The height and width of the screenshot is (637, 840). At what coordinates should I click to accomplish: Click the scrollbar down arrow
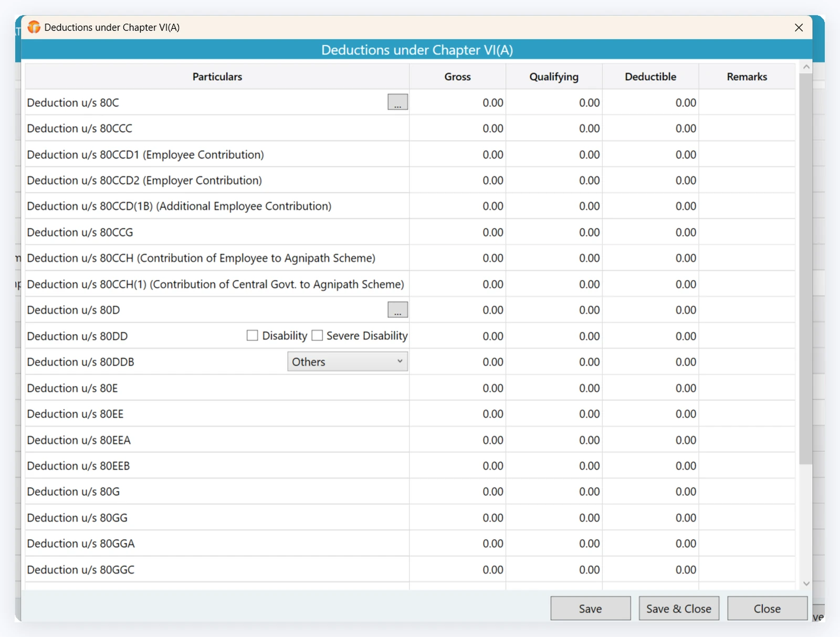click(806, 583)
